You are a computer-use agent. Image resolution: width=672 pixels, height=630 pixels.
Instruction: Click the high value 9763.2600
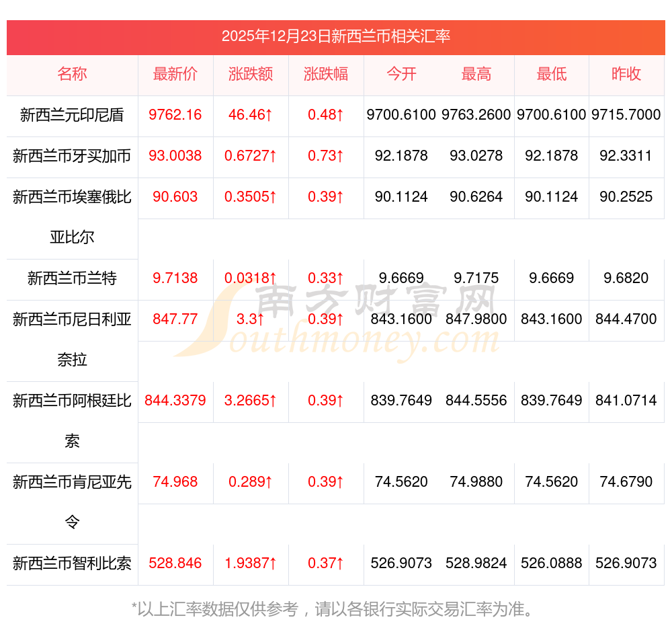(x=476, y=115)
